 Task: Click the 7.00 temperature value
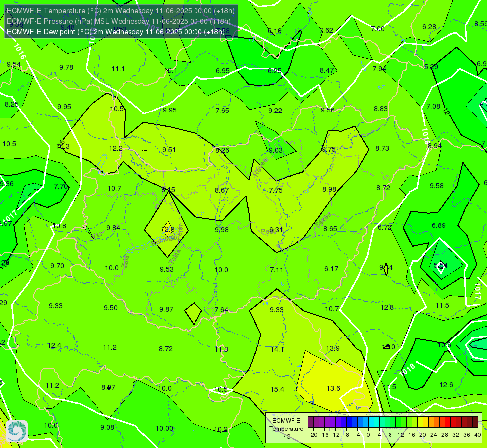pos(378,29)
